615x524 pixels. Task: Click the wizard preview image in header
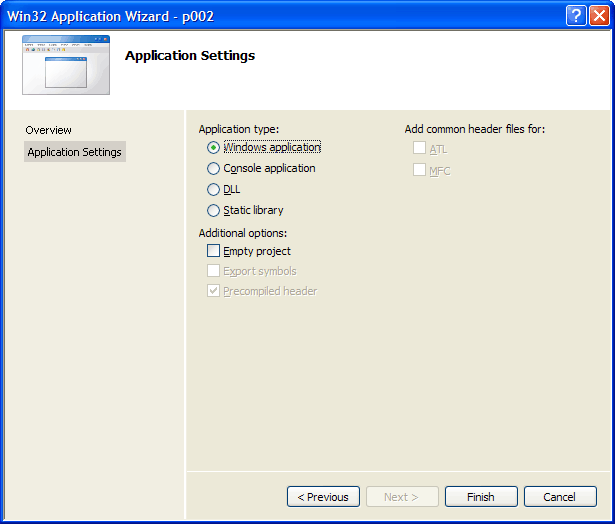(x=66, y=67)
